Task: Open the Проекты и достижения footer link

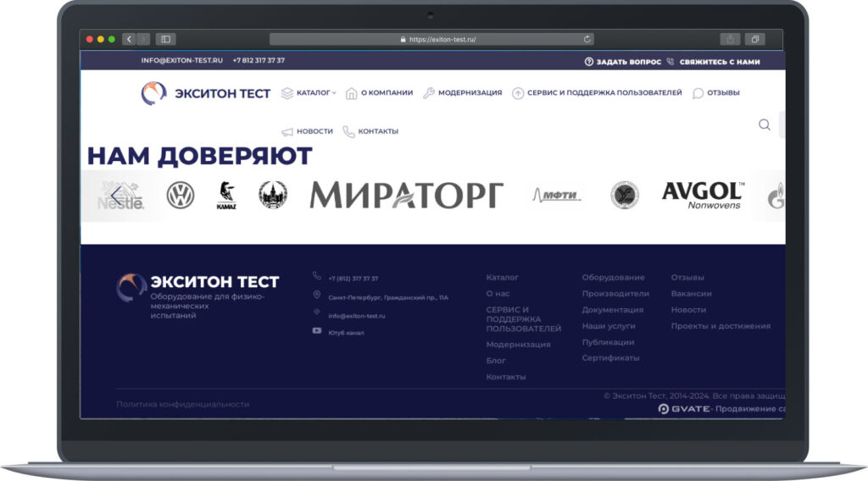Action: pos(721,326)
